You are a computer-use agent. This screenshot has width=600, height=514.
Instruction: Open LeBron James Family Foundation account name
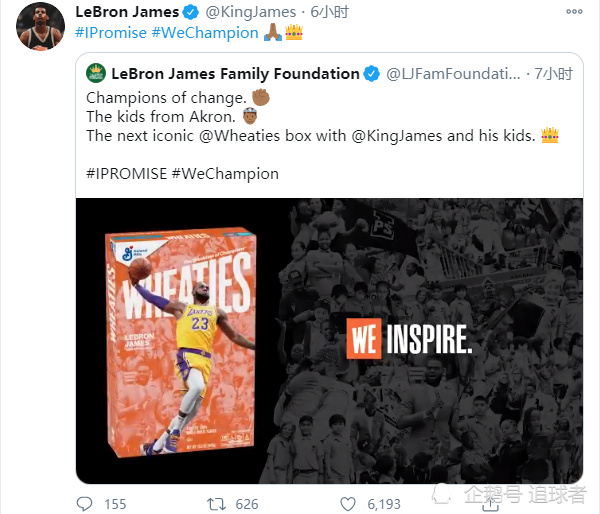click(x=235, y=73)
